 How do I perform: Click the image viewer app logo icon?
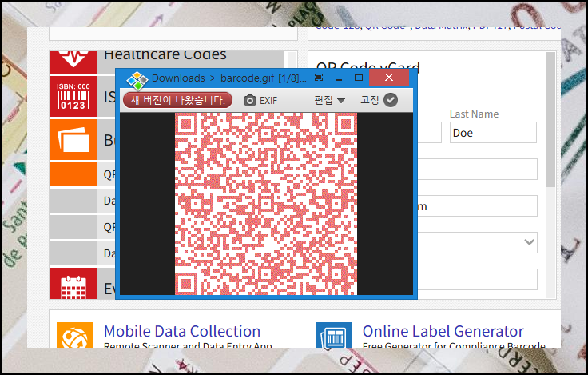coord(137,80)
